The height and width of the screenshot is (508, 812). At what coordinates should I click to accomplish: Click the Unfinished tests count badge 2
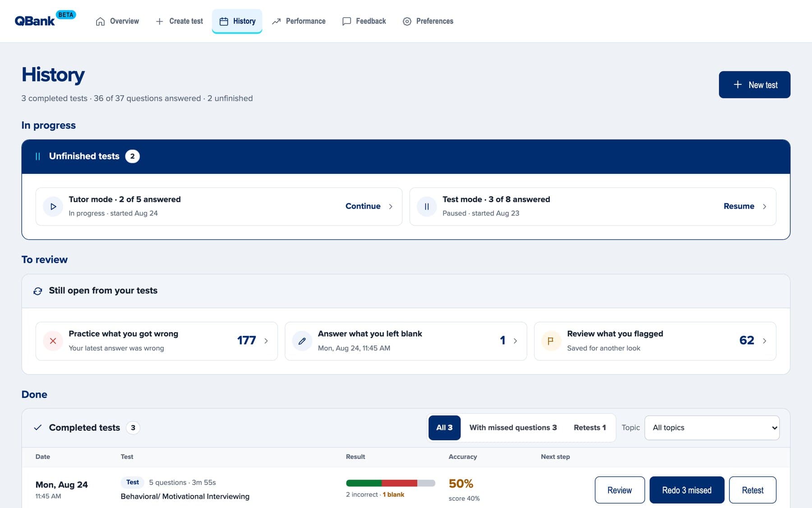(132, 156)
